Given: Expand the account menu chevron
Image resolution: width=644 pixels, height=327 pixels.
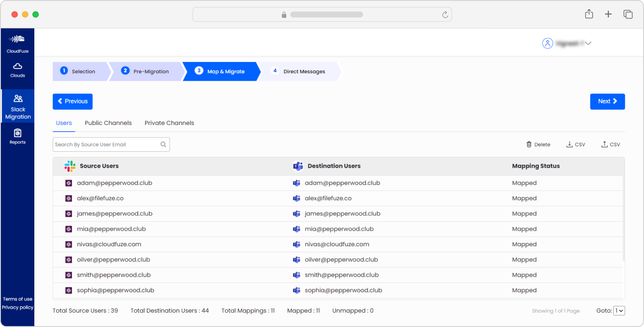Looking at the screenshot, I should (x=588, y=43).
